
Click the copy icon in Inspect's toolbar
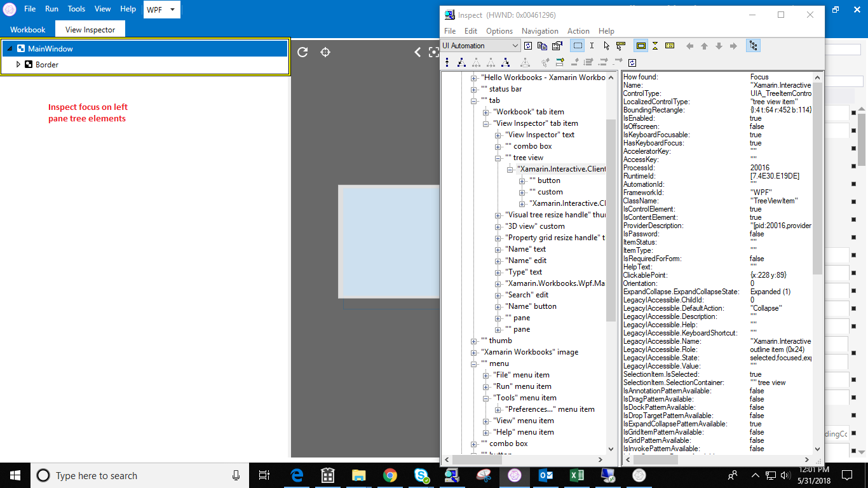click(543, 46)
